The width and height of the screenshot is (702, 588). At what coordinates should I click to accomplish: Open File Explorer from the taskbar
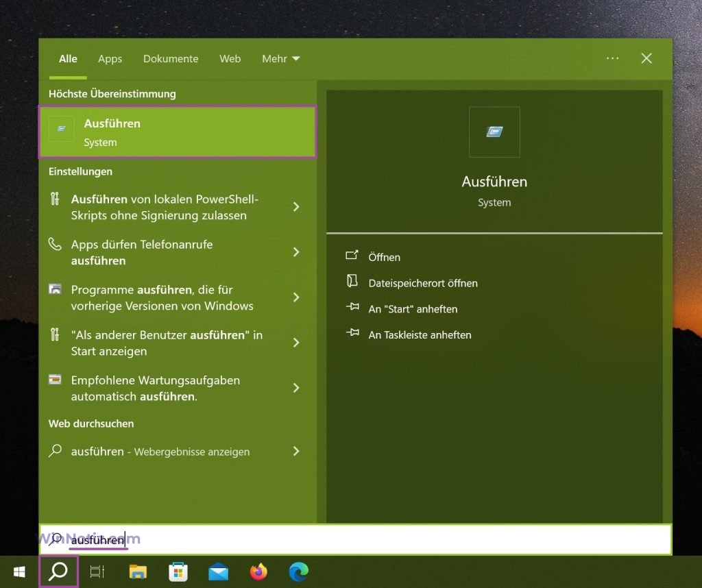(x=138, y=571)
